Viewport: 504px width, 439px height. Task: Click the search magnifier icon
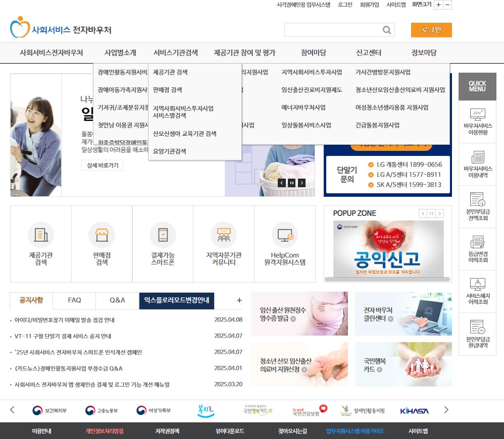387,30
